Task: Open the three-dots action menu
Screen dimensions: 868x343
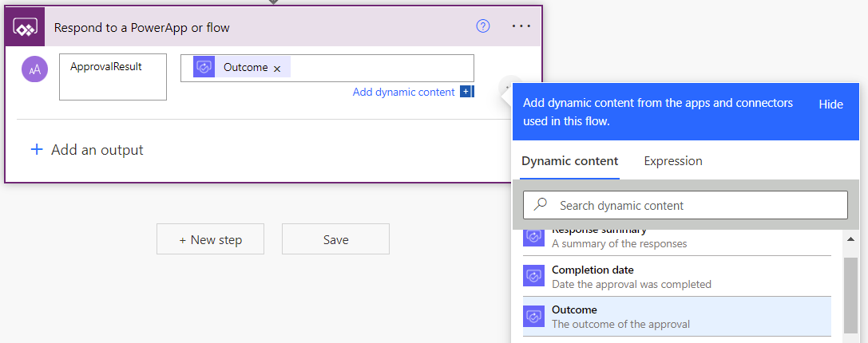Action: tap(521, 26)
